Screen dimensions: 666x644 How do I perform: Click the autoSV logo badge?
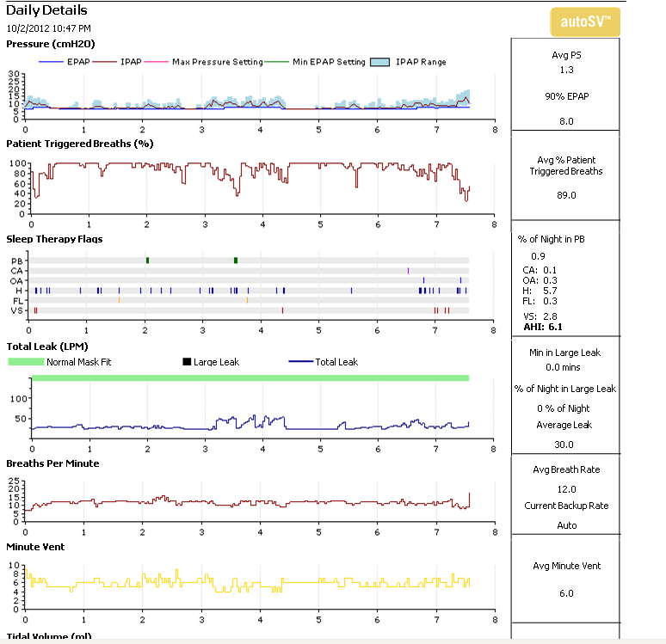click(584, 21)
